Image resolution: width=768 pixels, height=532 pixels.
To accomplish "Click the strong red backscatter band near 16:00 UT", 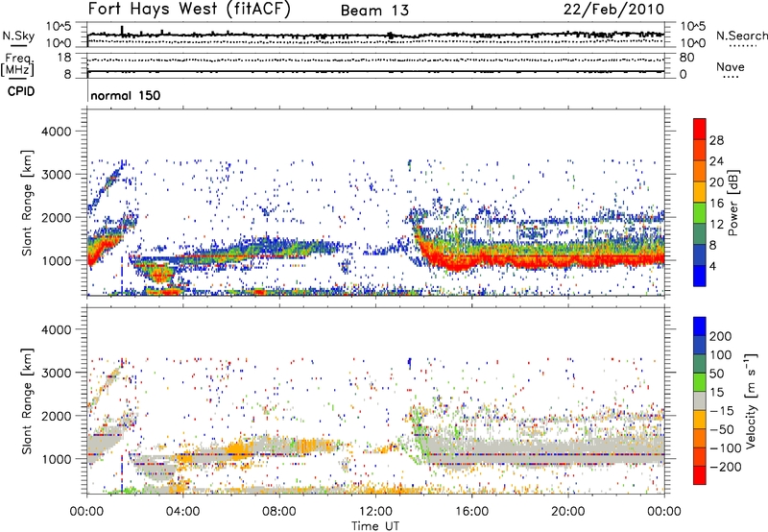I will tap(471, 260).
